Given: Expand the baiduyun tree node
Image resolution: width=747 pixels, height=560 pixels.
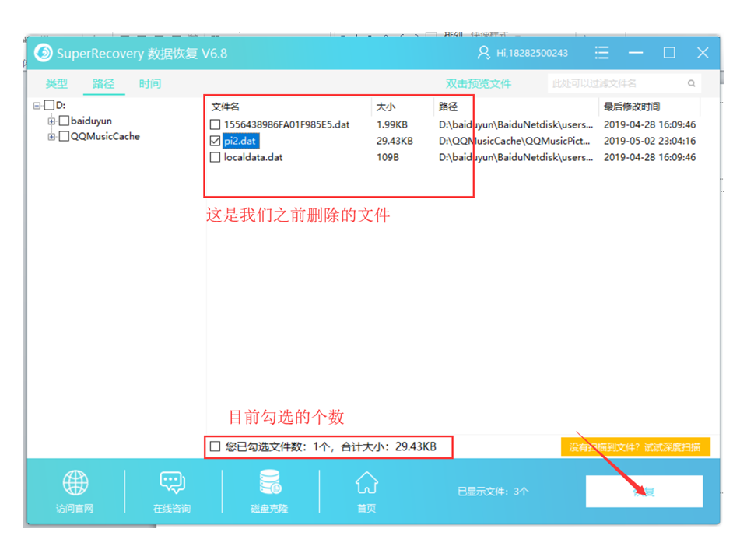Looking at the screenshot, I should point(51,121).
